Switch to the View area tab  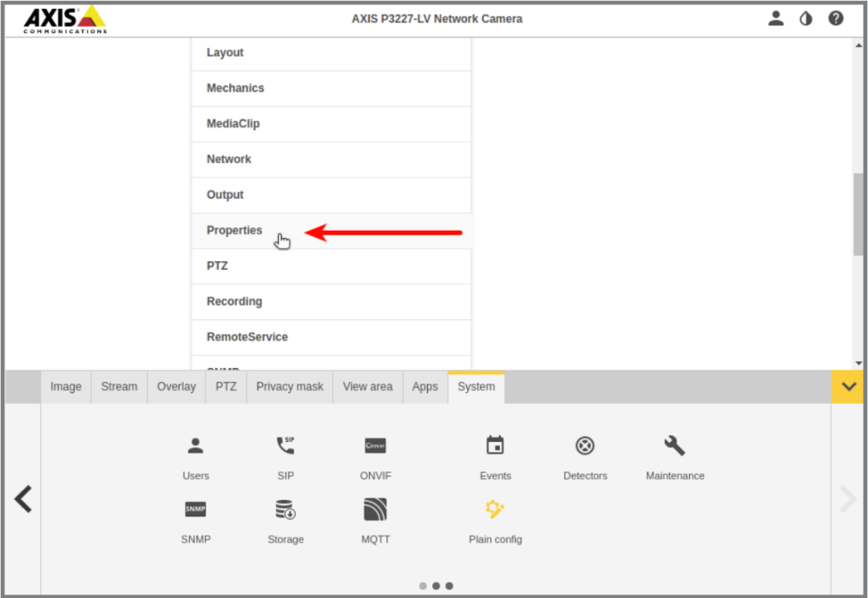click(x=367, y=386)
